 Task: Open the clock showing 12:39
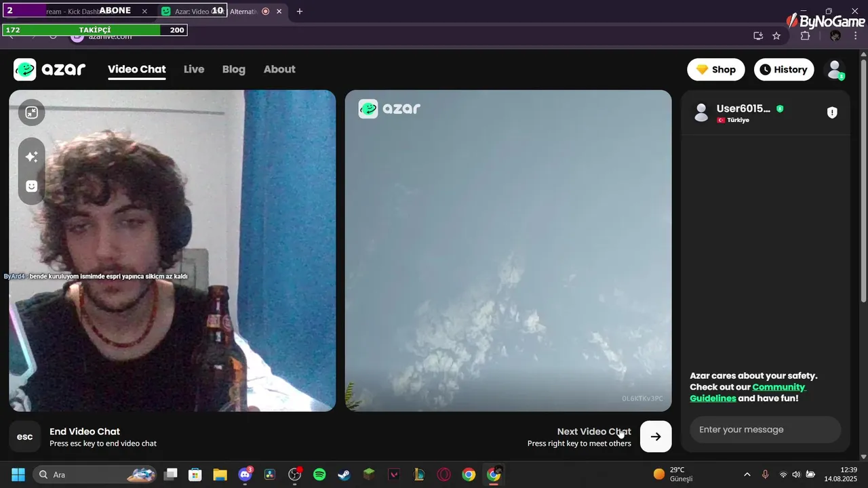(840, 474)
